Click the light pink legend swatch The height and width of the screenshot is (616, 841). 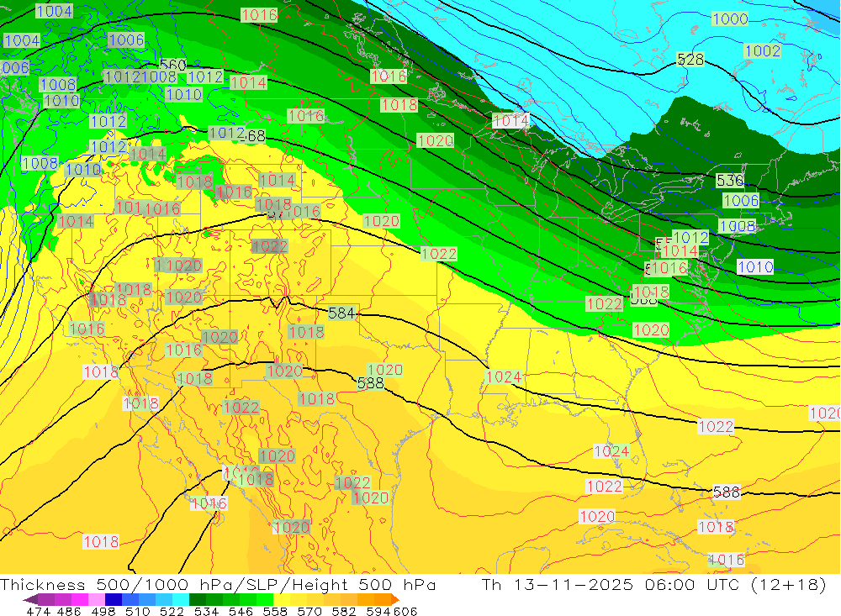pyautogui.click(x=97, y=599)
